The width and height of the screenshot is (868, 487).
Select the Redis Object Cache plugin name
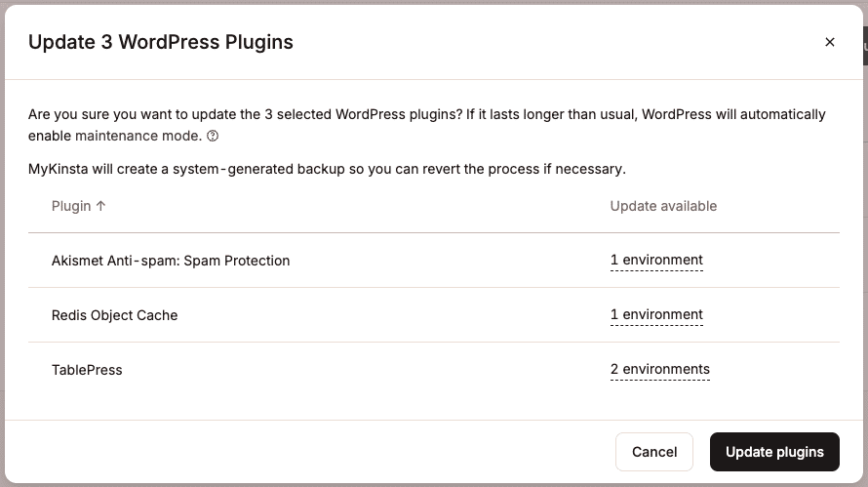click(x=114, y=315)
